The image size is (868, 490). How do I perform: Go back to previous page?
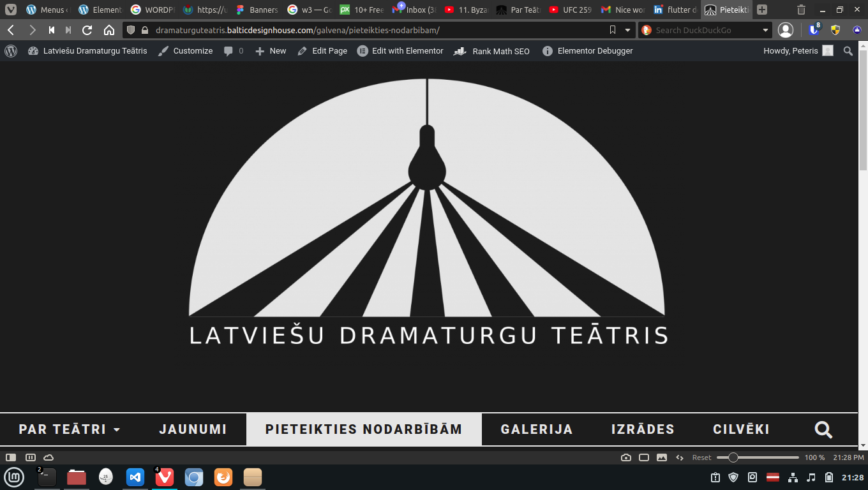point(11,30)
